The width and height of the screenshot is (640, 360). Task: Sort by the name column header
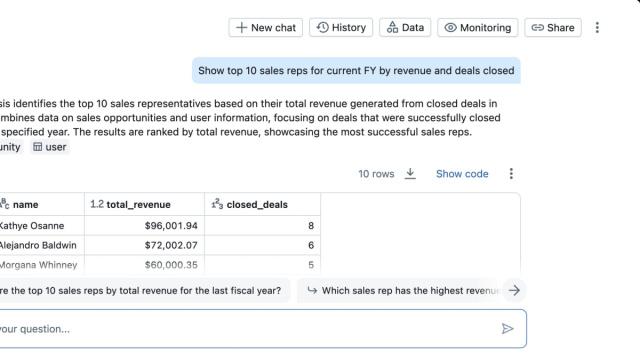click(42, 204)
